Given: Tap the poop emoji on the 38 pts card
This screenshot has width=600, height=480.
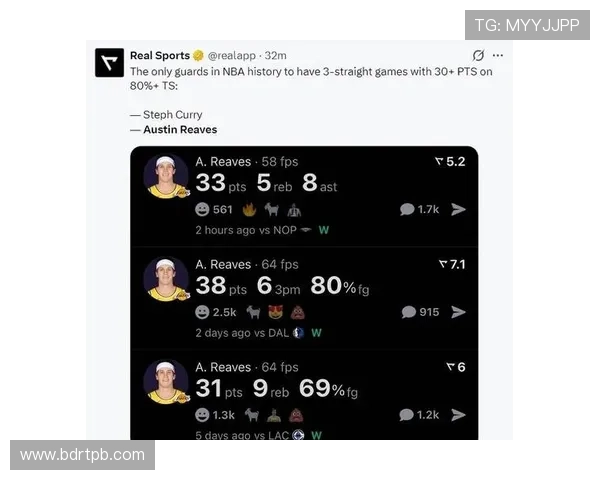Looking at the screenshot, I should [297, 312].
